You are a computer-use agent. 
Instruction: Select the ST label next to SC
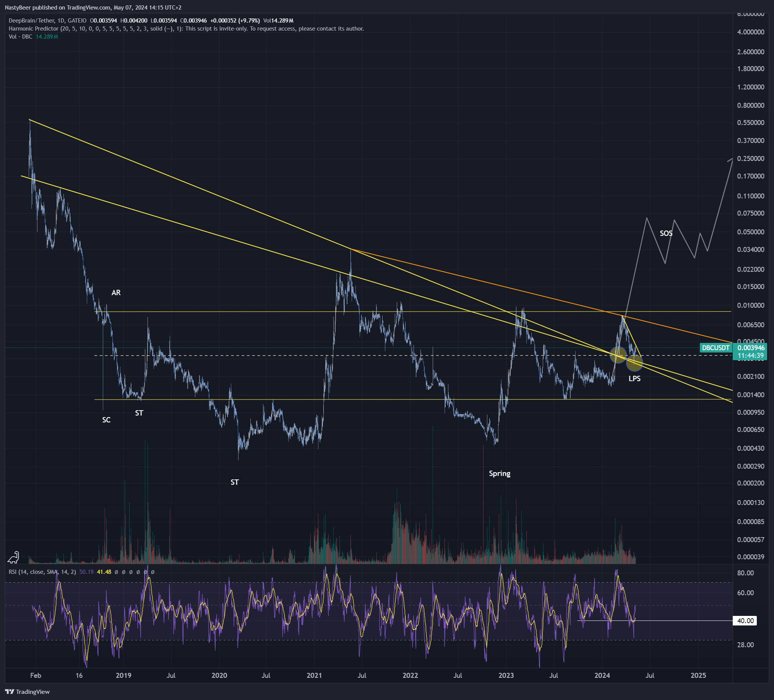139,413
